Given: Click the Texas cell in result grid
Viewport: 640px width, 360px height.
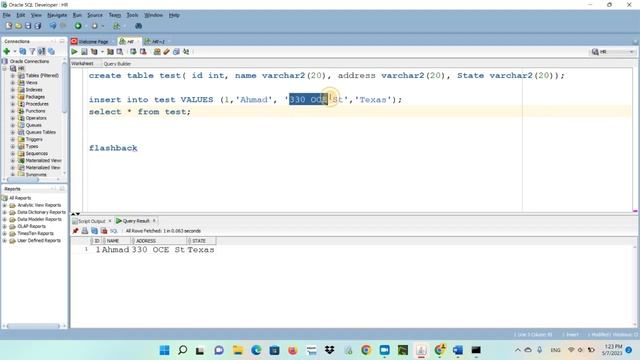Looking at the screenshot, I should coord(201,250).
